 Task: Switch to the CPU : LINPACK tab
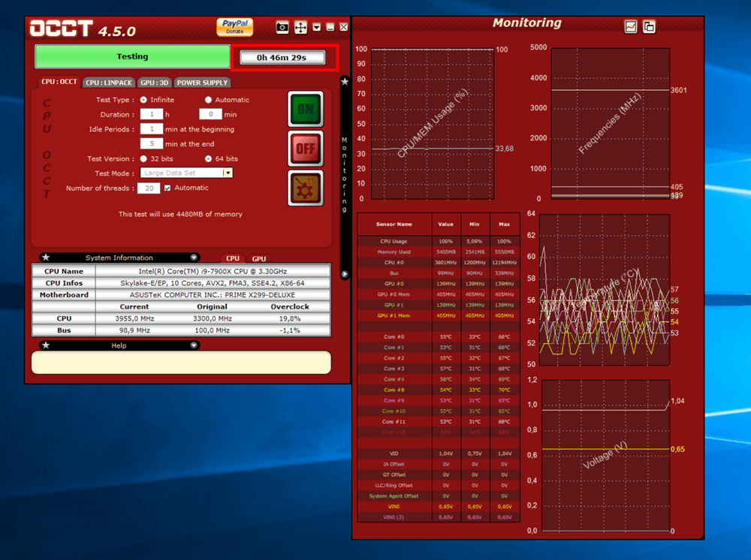(108, 83)
